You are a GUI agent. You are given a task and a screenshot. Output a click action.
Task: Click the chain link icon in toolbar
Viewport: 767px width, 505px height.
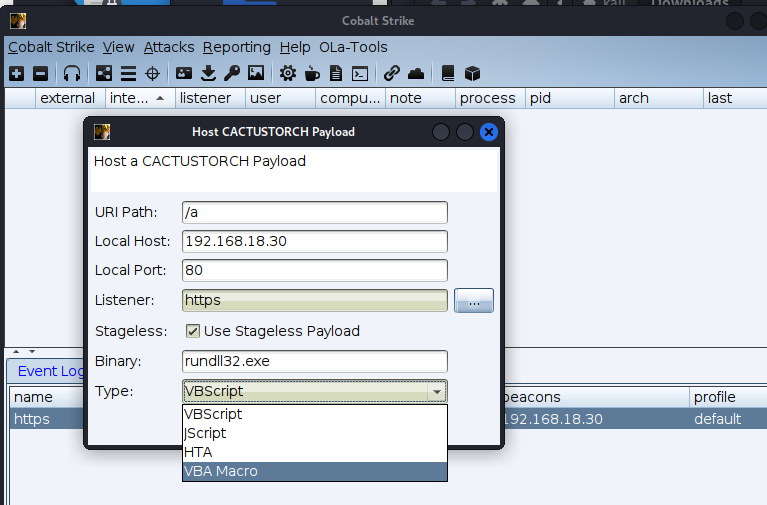(392, 73)
